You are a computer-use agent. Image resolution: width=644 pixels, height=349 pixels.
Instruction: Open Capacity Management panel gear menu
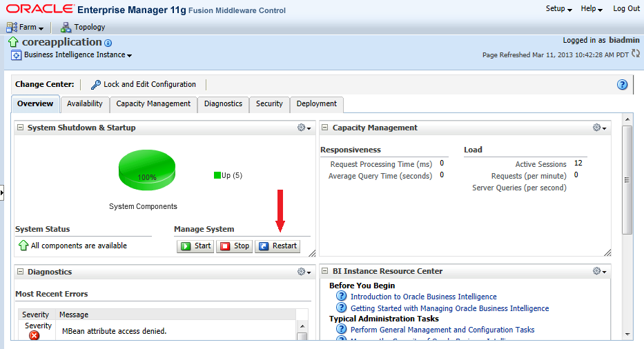click(x=600, y=128)
